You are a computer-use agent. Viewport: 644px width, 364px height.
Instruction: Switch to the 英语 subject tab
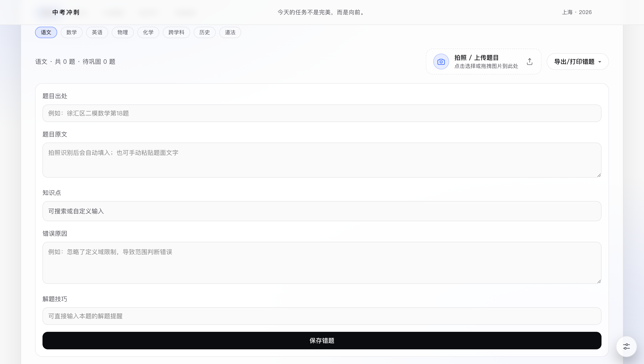click(x=97, y=32)
